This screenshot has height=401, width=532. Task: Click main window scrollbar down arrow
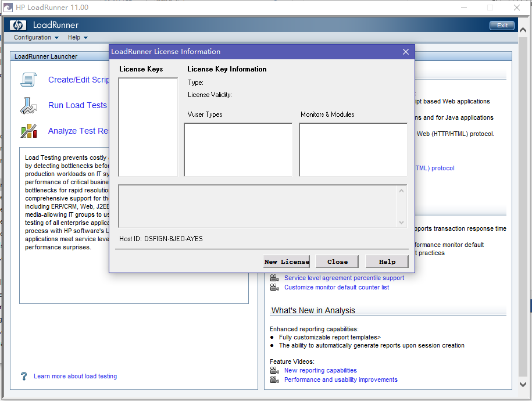523,384
